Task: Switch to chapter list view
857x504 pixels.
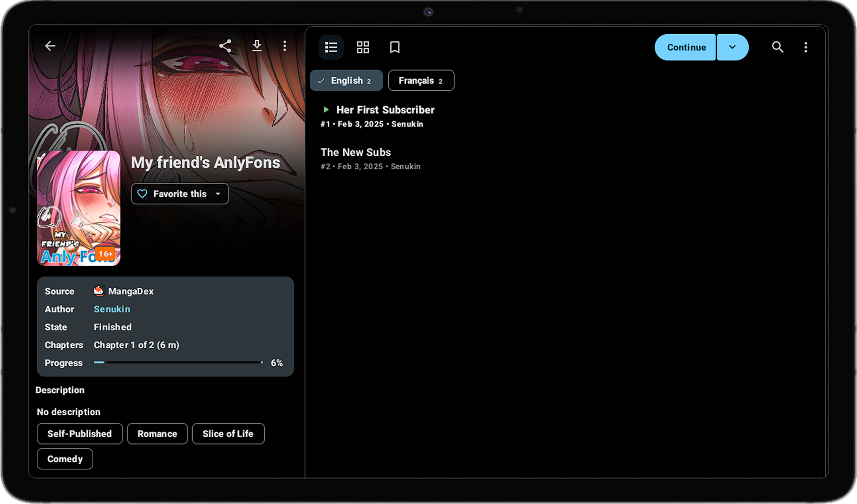Action: click(x=331, y=47)
